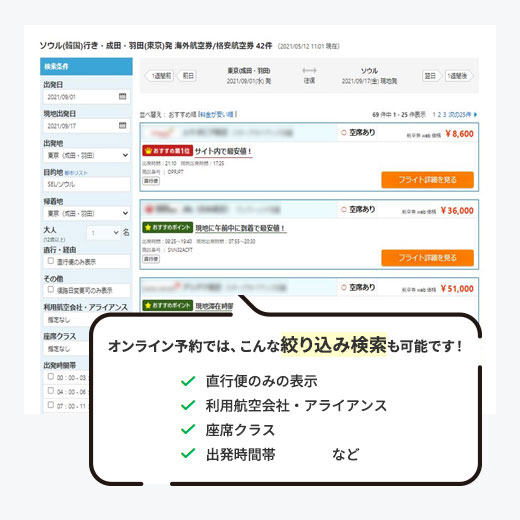Tick the 04:00 departure time checkbox
This screenshot has width=520, height=520.
[51, 390]
